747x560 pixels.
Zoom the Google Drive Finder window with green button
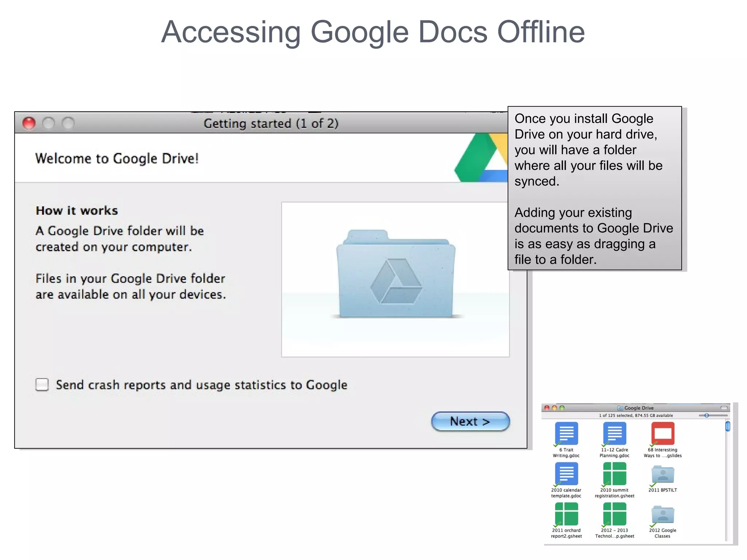click(562, 408)
